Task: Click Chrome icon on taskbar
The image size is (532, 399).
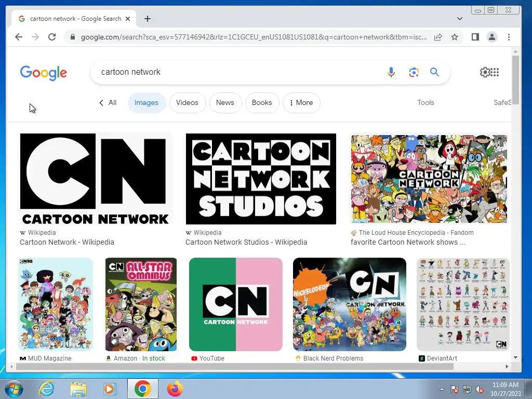Action: (143, 389)
